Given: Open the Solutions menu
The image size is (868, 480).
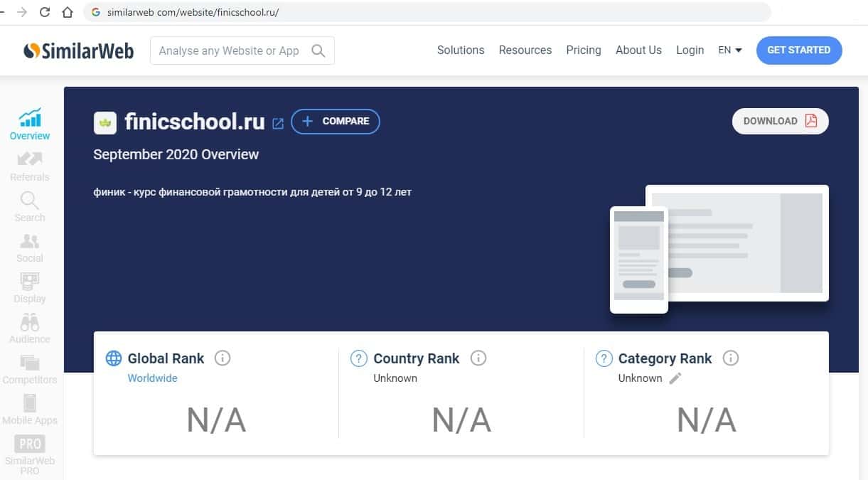Looking at the screenshot, I should pyautogui.click(x=461, y=50).
